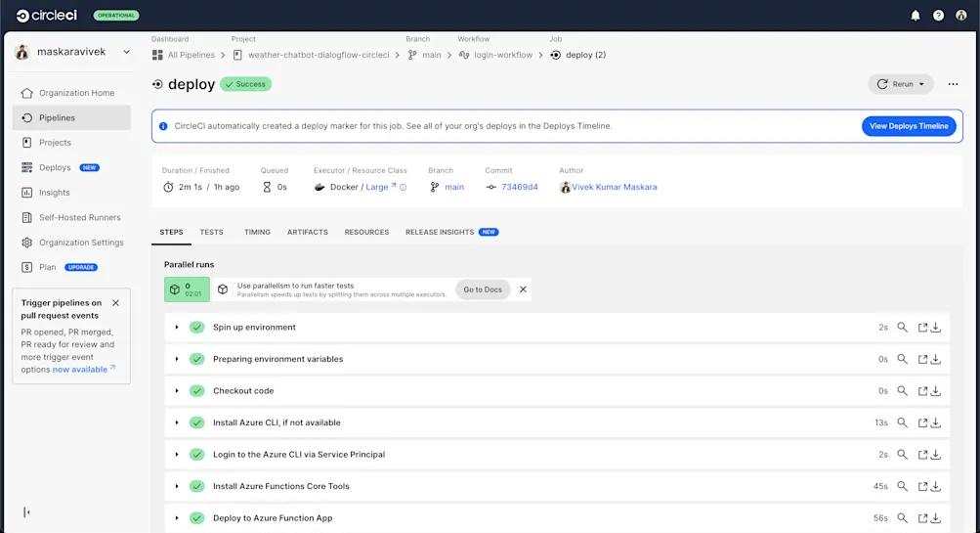Open the login-workflow breadcrumb
The image size is (980, 533).
[495, 55]
